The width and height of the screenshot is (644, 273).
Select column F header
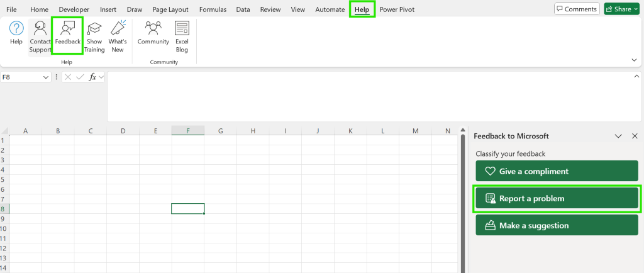point(188,131)
